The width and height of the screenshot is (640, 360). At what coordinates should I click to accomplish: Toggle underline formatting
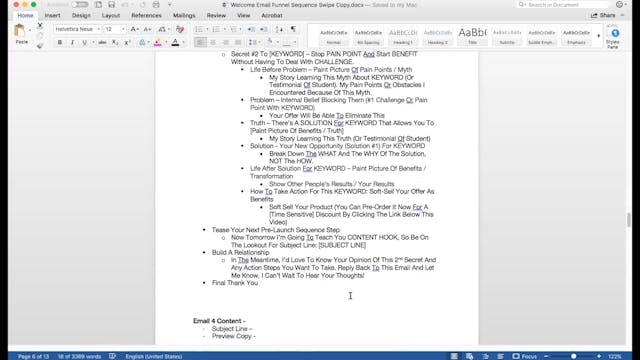(x=84, y=42)
